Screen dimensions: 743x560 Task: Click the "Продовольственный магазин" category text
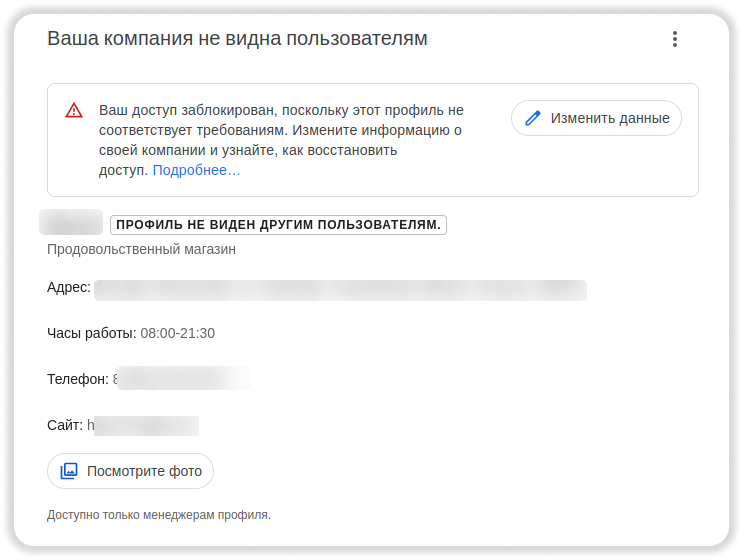coord(141,249)
